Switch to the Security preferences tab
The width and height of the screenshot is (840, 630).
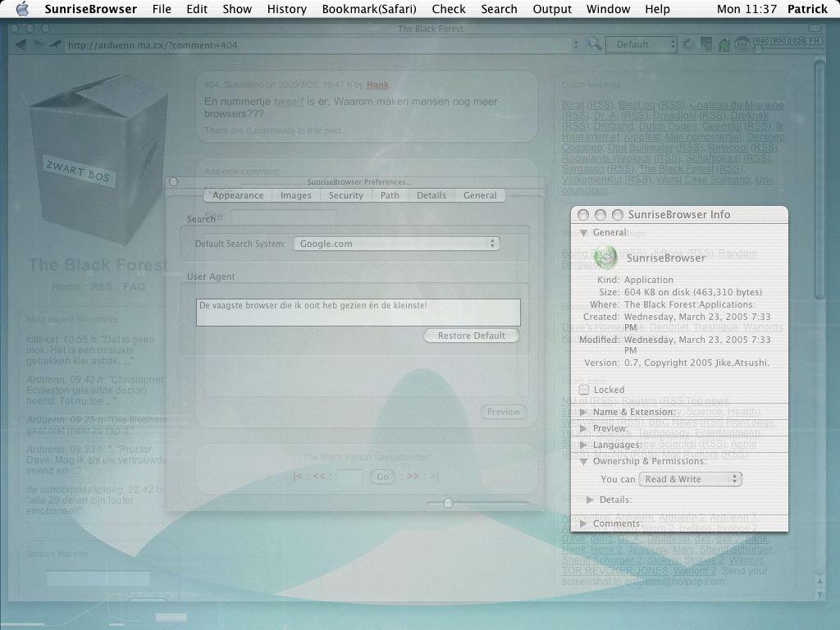[x=346, y=195]
